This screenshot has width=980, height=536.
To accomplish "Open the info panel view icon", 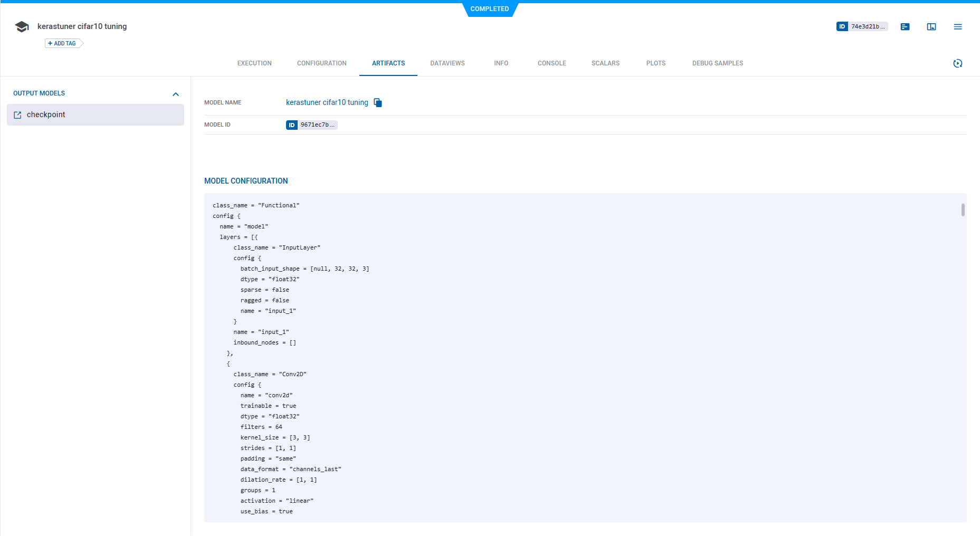I will 931,27.
